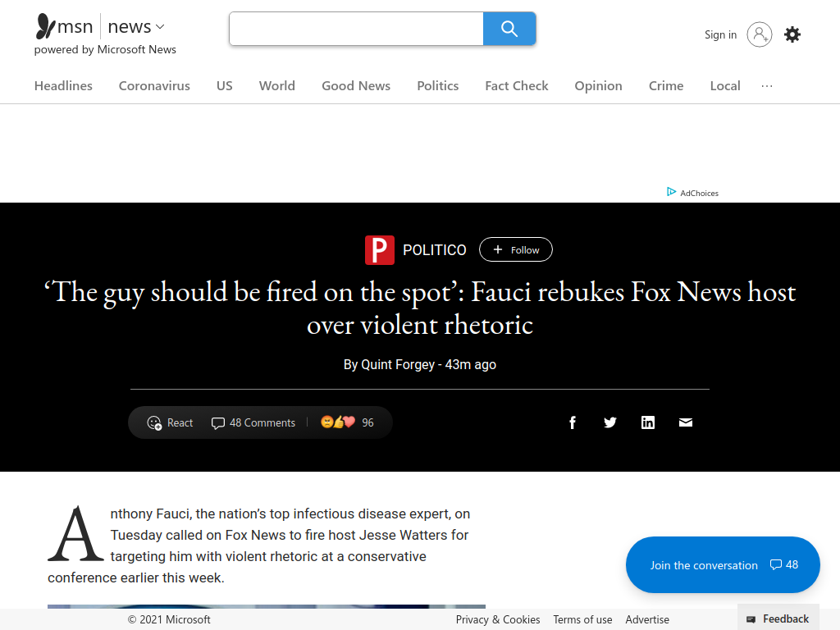Click the user profile avatar icon
The image size is (840, 630).
pos(759,34)
